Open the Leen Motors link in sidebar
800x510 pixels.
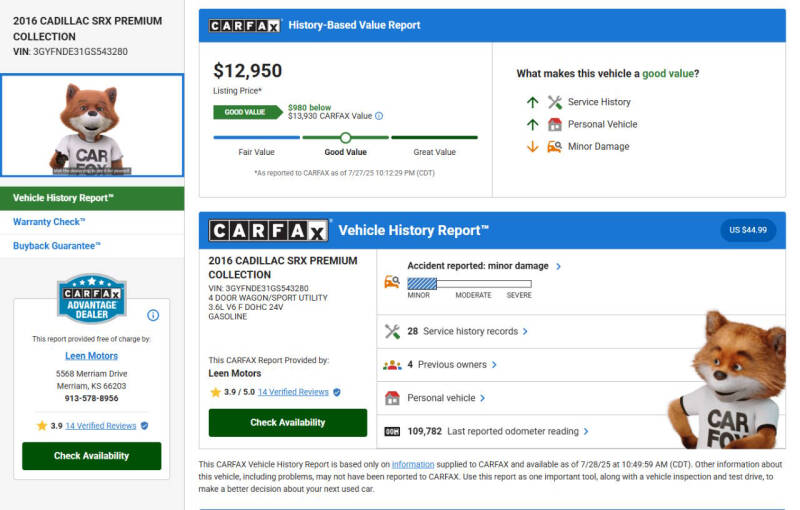click(x=91, y=356)
